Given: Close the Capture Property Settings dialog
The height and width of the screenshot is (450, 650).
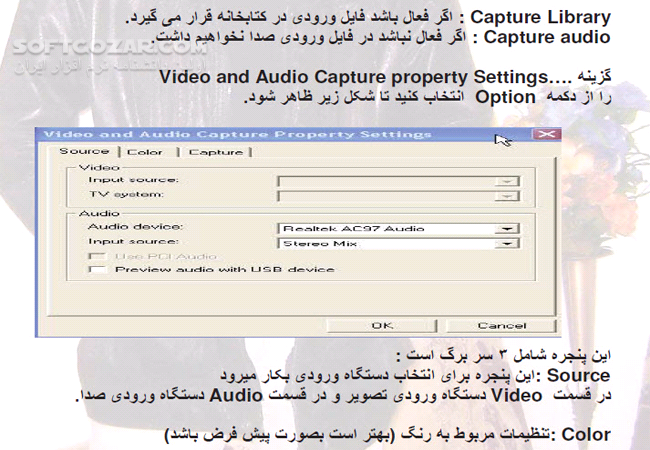Looking at the screenshot, I should click(x=546, y=134).
